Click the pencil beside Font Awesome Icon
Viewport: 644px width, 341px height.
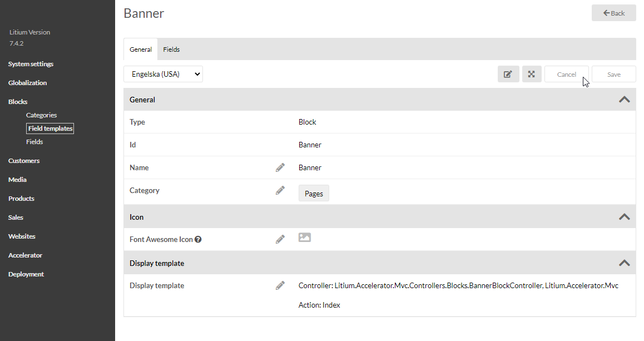coord(280,239)
